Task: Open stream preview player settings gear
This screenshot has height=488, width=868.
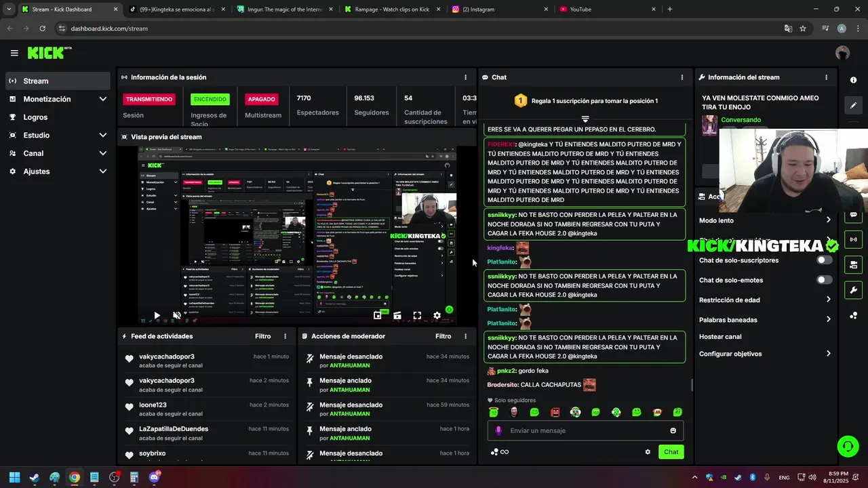Action: [437, 315]
